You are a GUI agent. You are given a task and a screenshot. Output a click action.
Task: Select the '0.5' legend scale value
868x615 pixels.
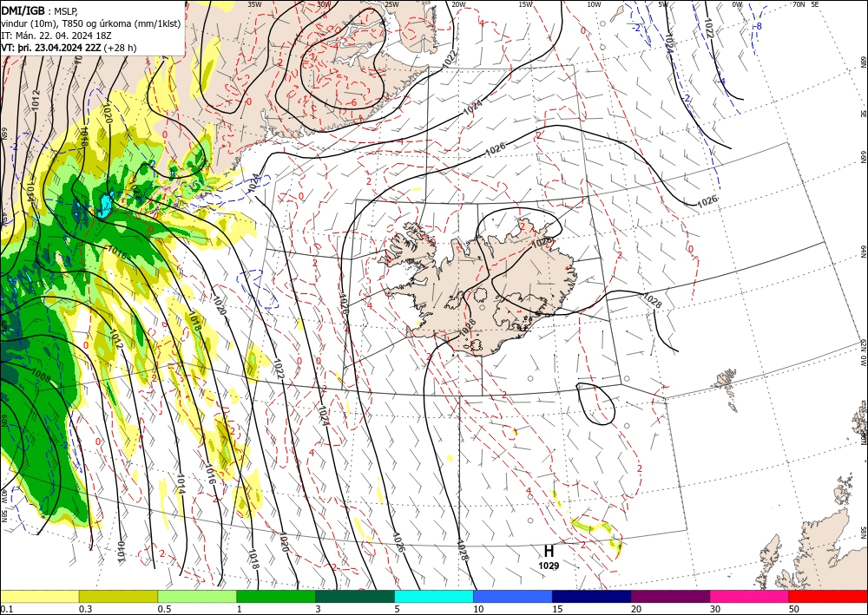[164, 609]
